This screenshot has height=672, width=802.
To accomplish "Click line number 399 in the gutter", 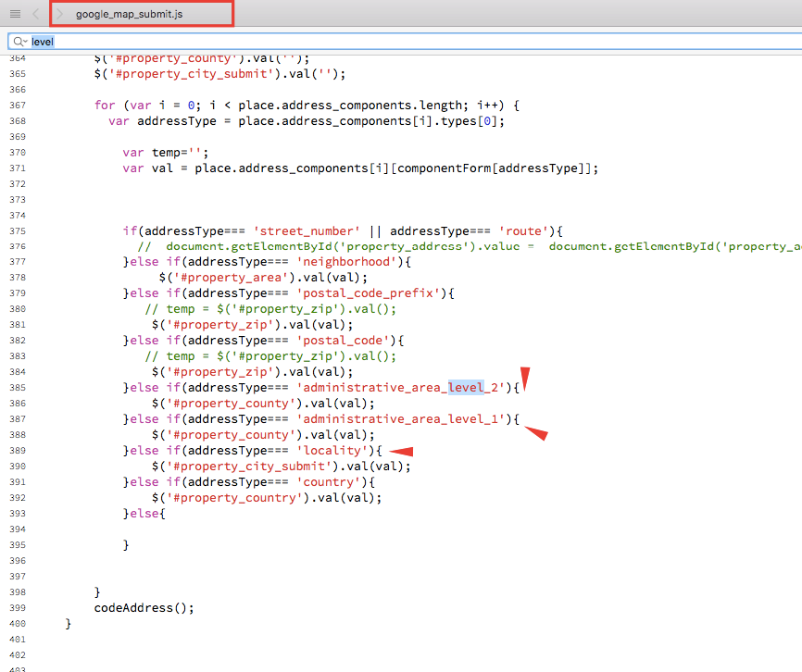I will coord(17,608).
